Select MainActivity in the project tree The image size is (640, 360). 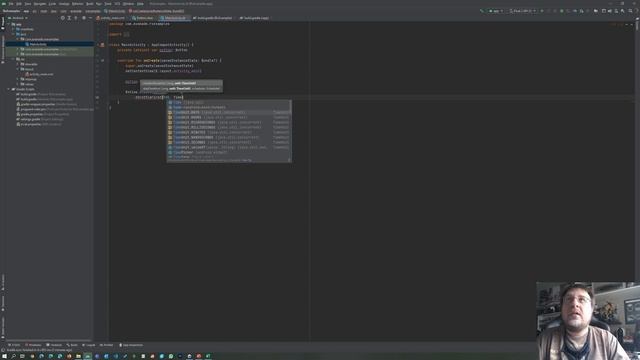(x=38, y=44)
